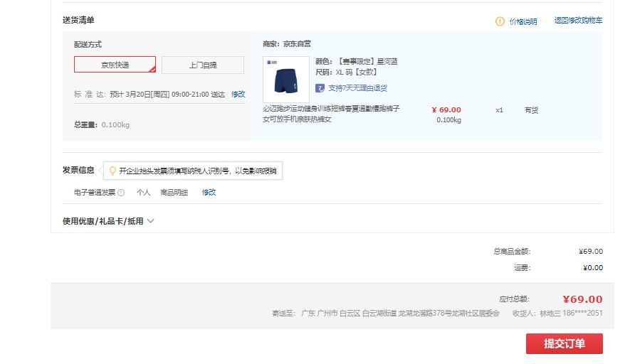
Task: Open the blue shorts product thumbnail
Action: point(286,79)
